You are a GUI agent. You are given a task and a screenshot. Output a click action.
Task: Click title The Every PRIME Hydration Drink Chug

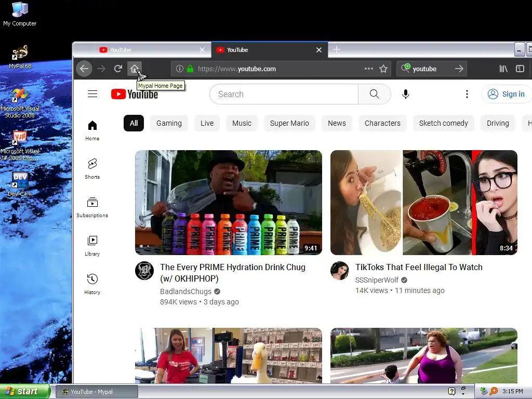click(x=233, y=273)
